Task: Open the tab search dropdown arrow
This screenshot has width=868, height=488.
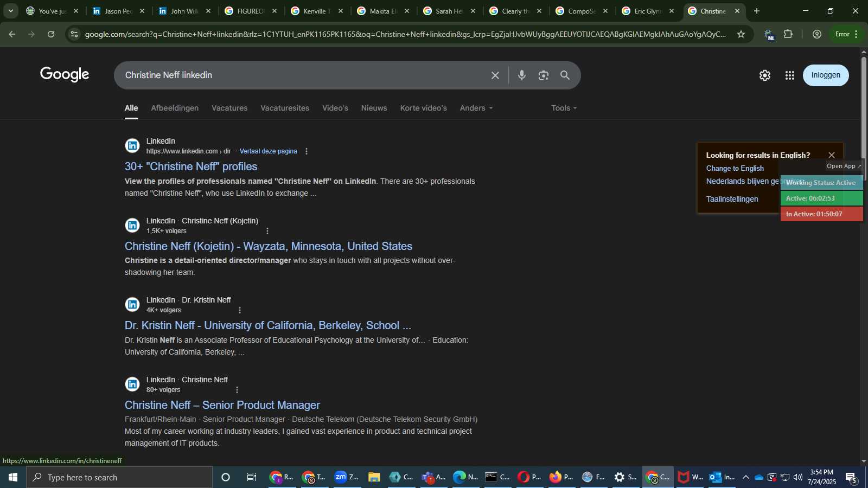Action: click(x=10, y=11)
